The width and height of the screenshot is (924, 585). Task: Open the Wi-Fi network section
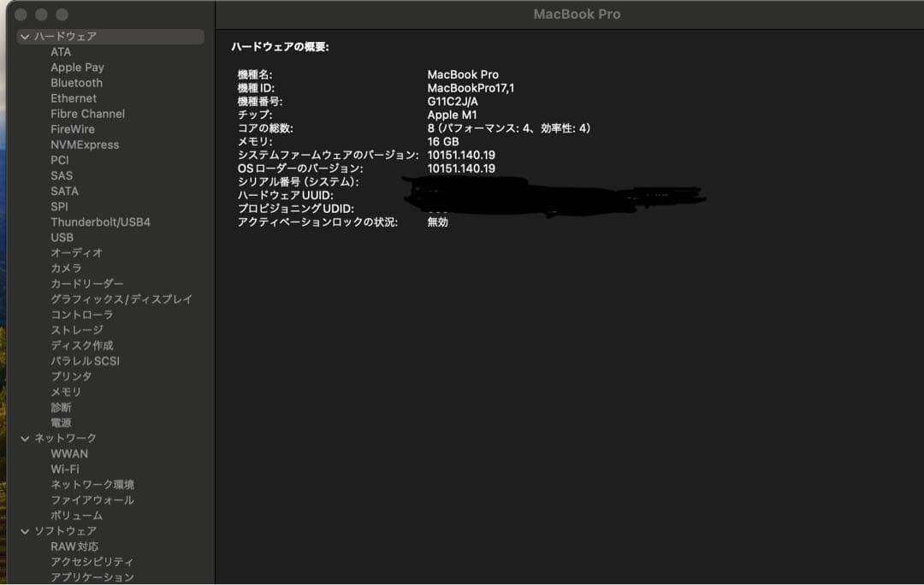click(66, 469)
